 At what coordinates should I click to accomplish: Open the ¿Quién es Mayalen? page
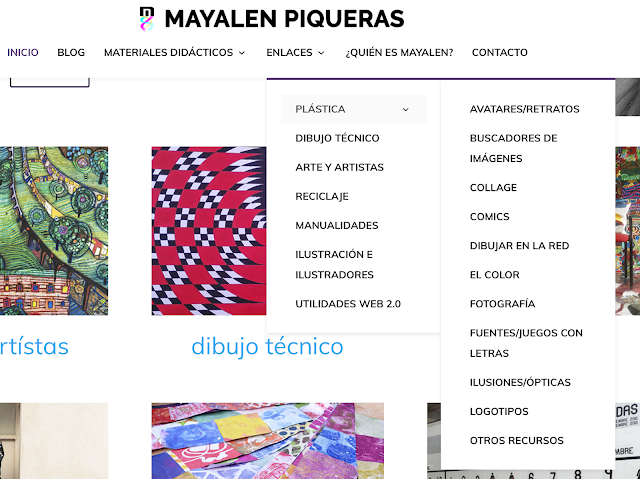pos(399,52)
